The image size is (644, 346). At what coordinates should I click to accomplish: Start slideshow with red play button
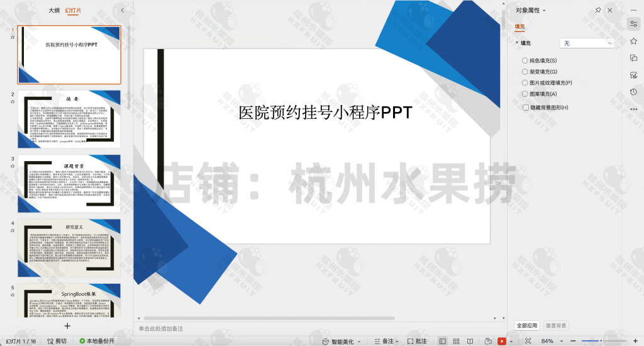(x=501, y=341)
